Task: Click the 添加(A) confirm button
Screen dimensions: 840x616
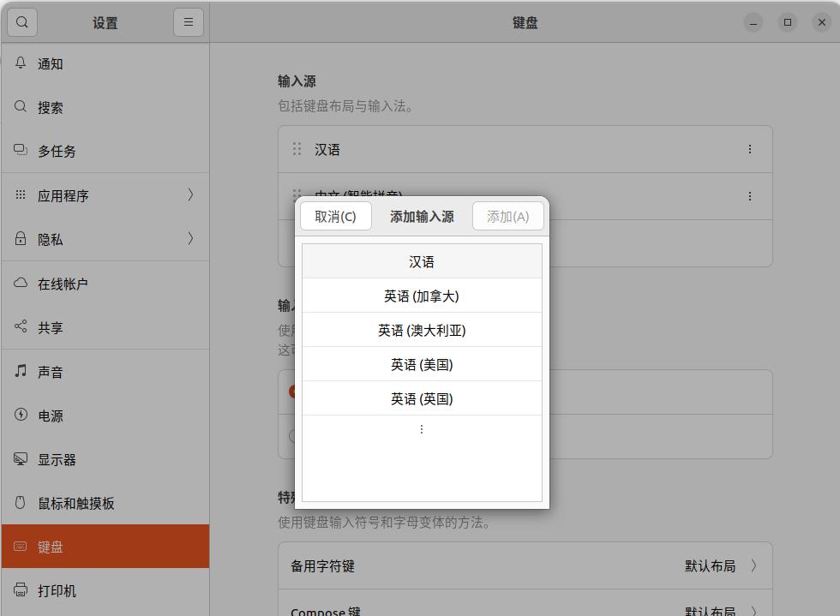Action: (x=507, y=216)
